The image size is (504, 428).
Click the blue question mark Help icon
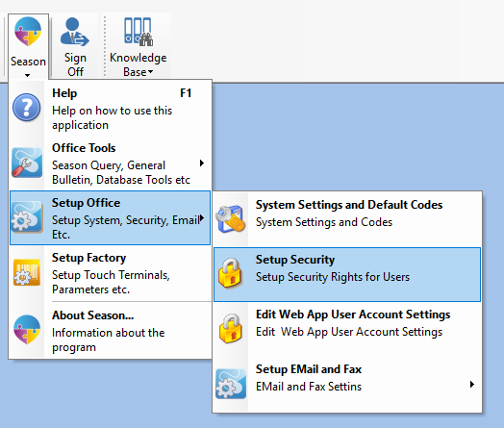coord(26,108)
